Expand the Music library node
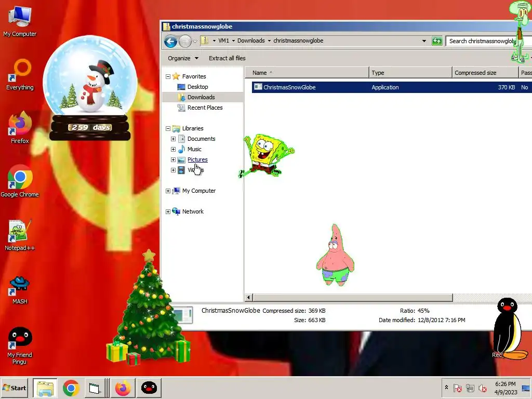 click(174, 149)
